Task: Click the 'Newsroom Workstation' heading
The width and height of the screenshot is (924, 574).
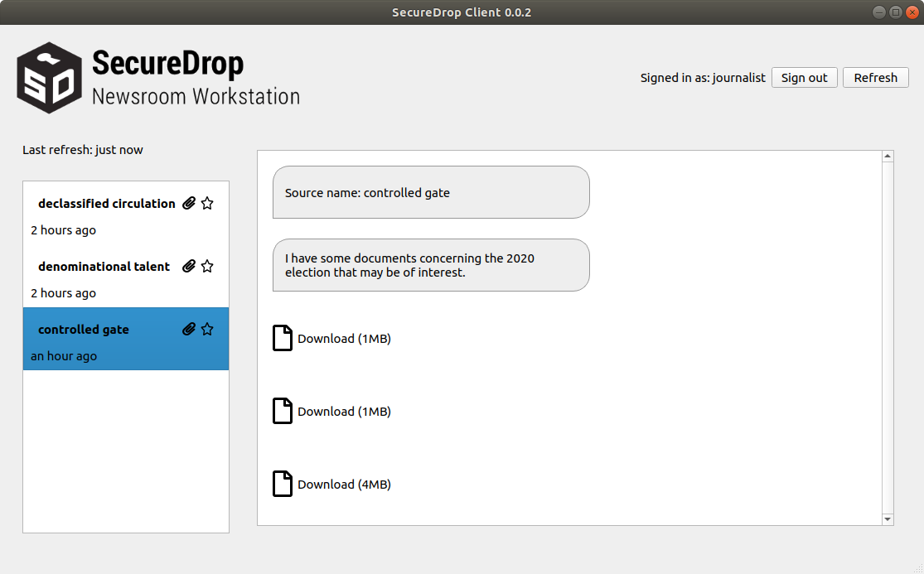Action: click(196, 97)
